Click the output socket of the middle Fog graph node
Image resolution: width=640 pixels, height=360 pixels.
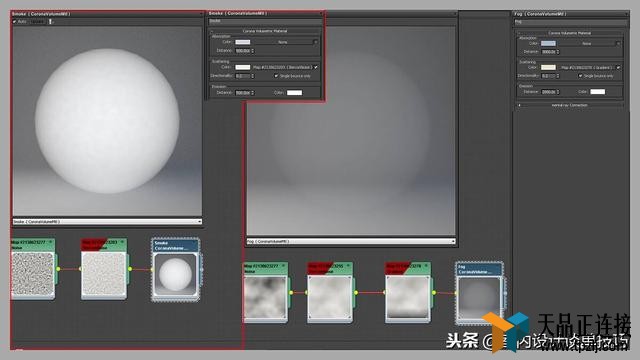[x=356, y=293]
